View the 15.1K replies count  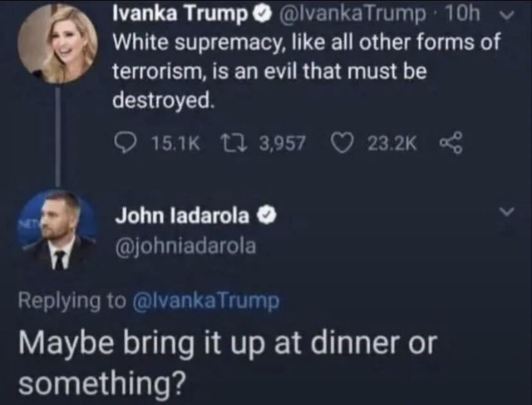click(176, 144)
